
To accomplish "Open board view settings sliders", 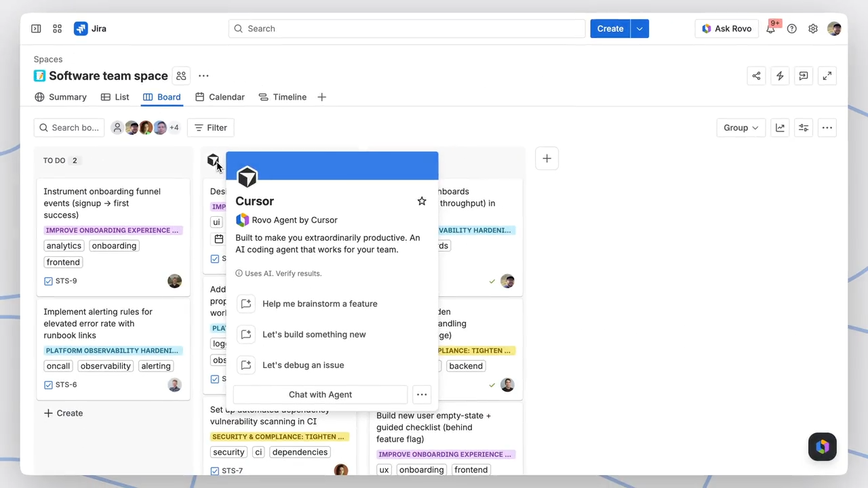I will point(804,127).
